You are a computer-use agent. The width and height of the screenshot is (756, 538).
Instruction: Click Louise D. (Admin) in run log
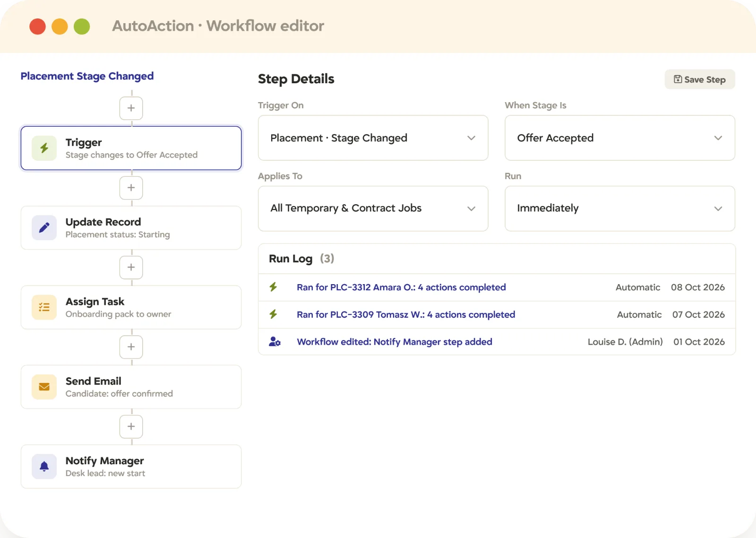click(625, 342)
